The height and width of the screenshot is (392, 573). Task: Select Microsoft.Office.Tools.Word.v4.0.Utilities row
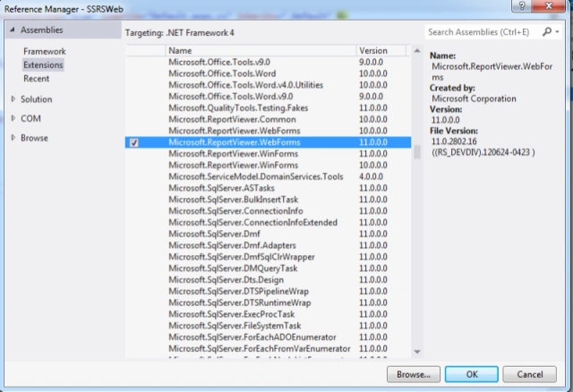click(268, 85)
